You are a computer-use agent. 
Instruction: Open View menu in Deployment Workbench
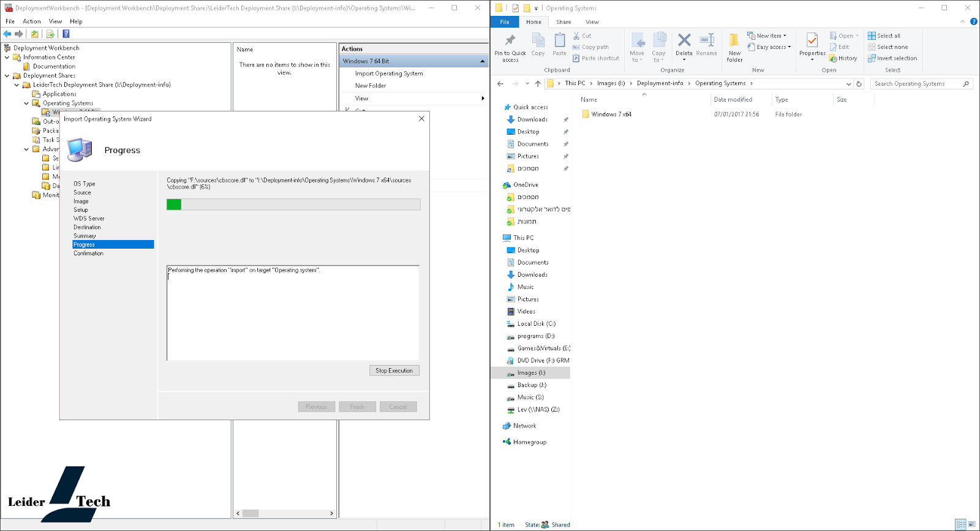(55, 21)
